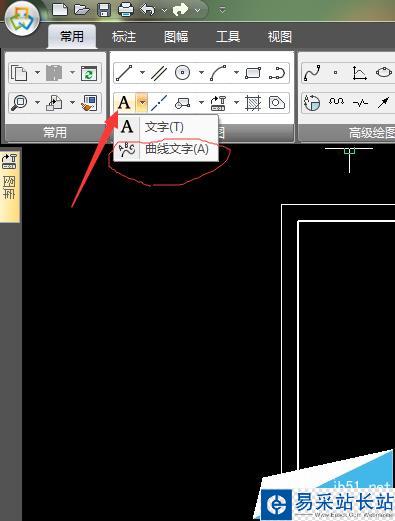Open the CAXA application menu logo button

[23, 19]
